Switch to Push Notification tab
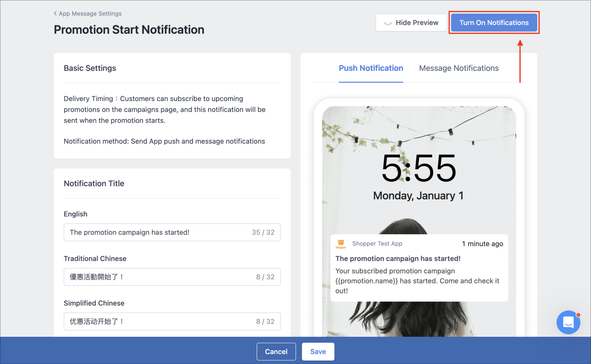 pyautogui.click(x=371, y=68)
